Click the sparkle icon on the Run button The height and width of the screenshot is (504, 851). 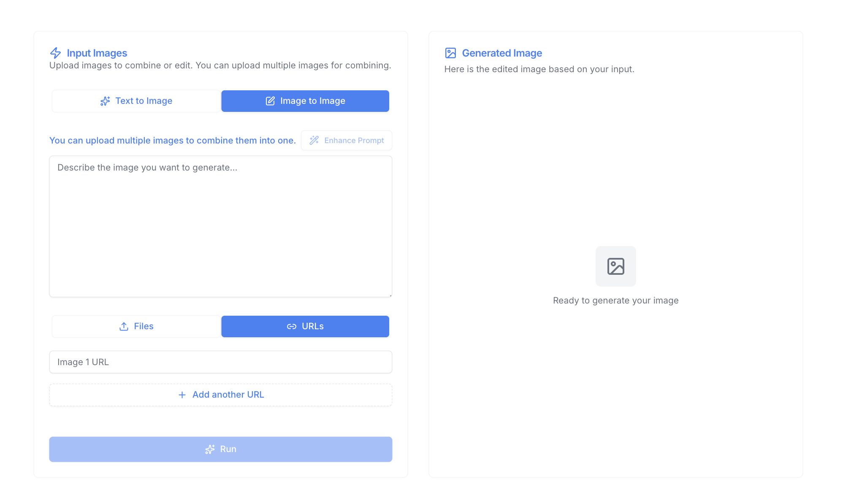(210, 449)
